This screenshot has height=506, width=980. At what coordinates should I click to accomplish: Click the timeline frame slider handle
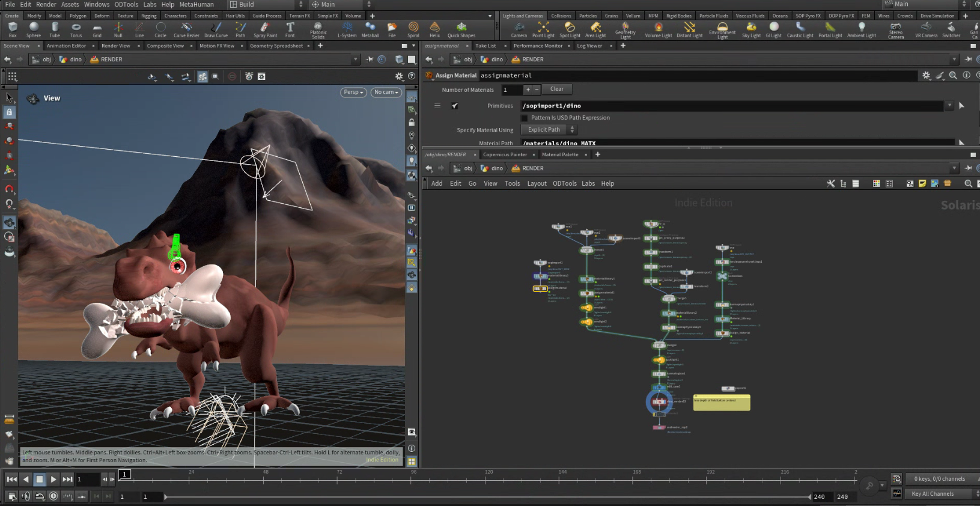pos(124,475)
